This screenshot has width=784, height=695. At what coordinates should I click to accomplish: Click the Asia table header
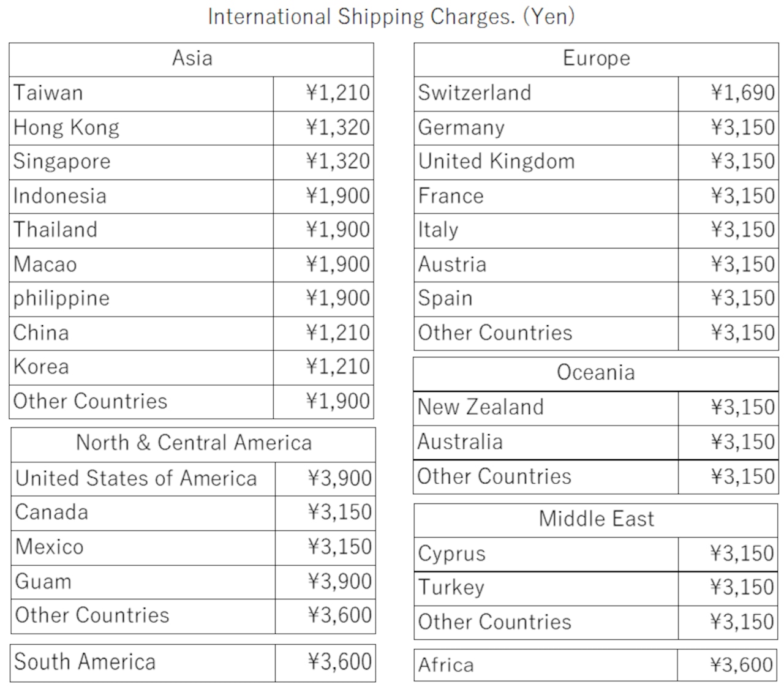click(191, 59)
